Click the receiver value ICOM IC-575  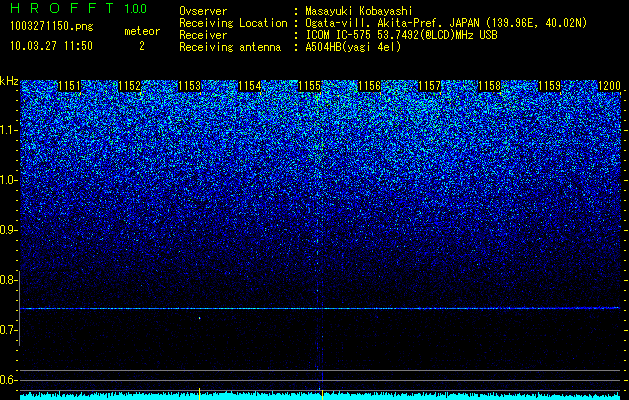338,35
